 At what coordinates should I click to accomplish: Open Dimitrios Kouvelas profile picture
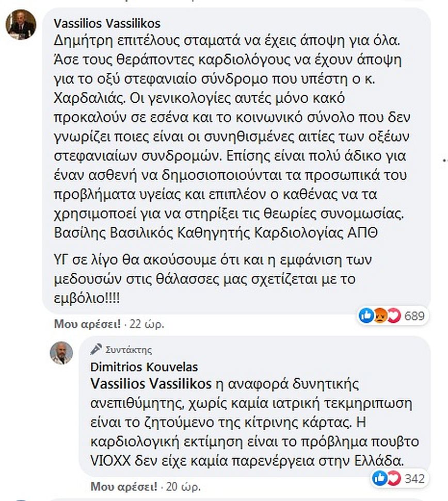click(x=61, y=353)
